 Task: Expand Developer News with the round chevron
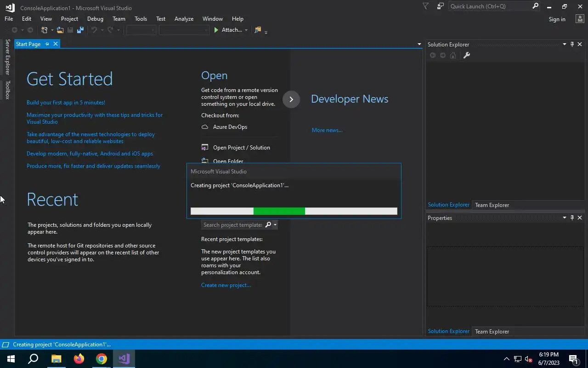(291, 99)
